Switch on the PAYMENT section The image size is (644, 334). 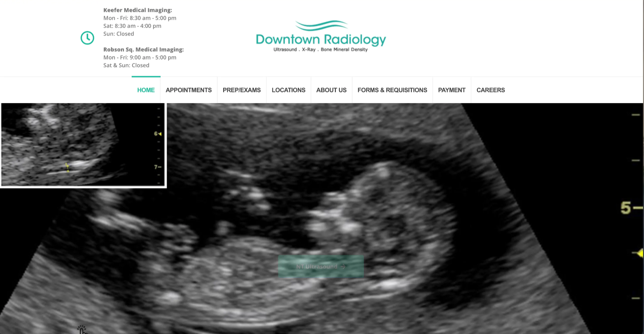coord(451,90)
